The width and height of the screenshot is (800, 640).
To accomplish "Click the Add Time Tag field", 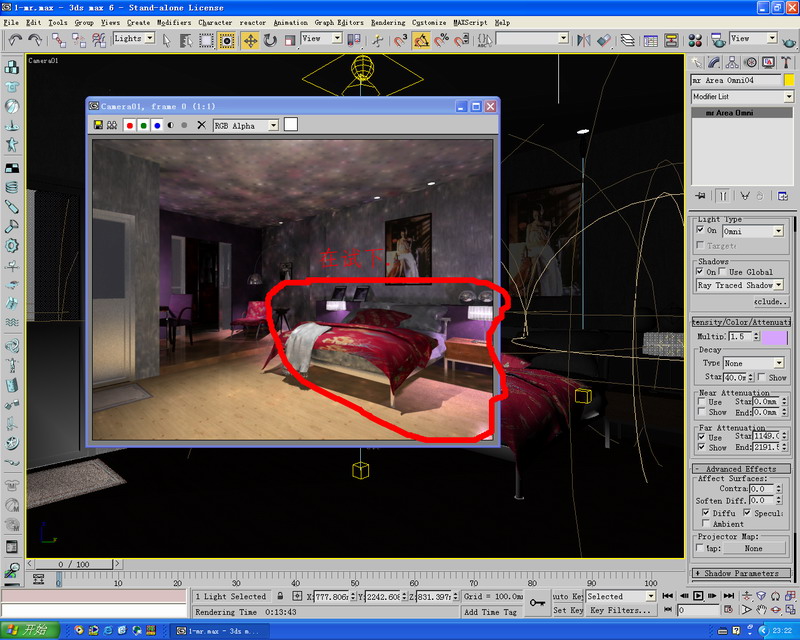I will coord(490,612).
